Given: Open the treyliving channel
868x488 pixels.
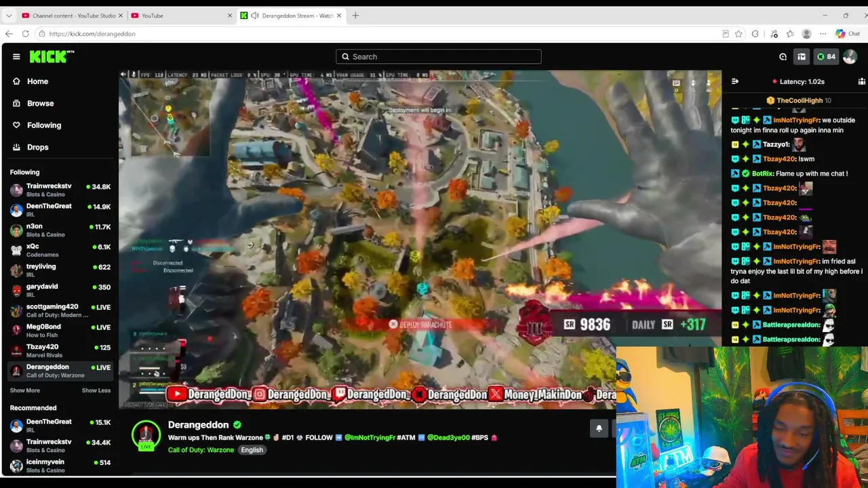Looking at the screenshot, I should tap(60, 270).
